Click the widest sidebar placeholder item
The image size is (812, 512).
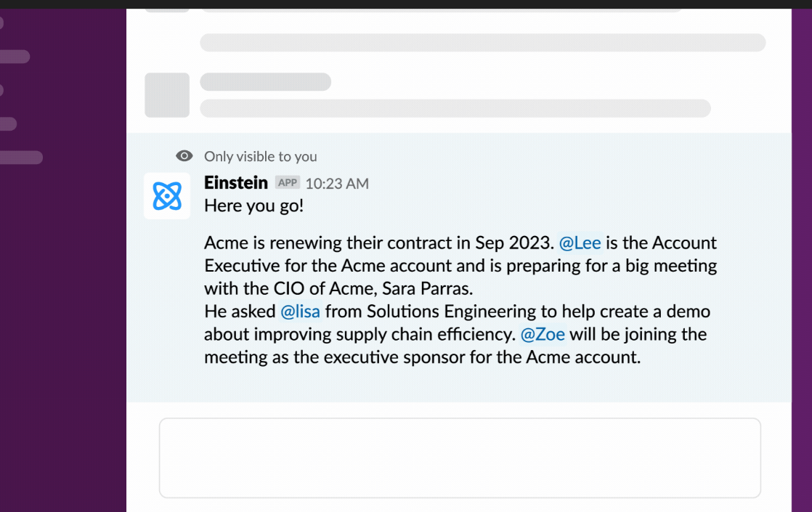[20, 158]
